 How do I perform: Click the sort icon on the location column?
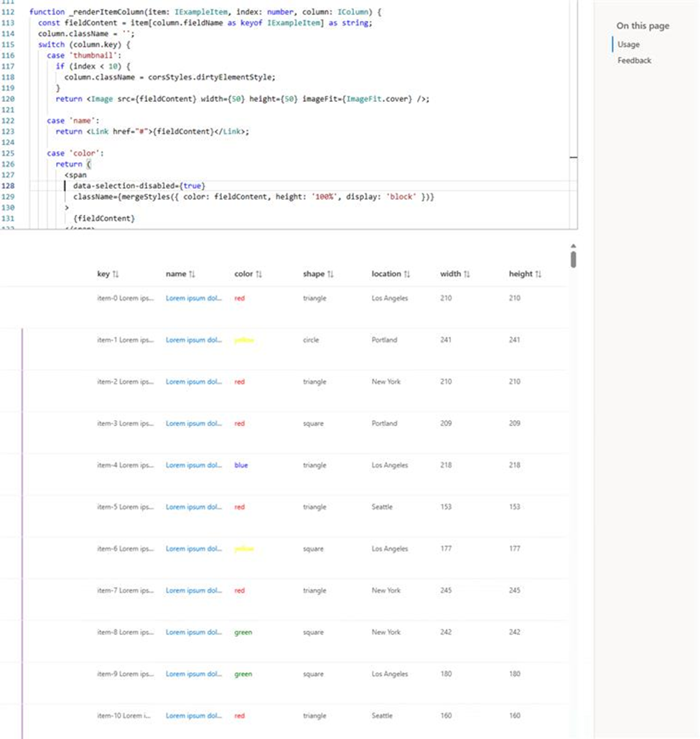(x=406, y=274)
